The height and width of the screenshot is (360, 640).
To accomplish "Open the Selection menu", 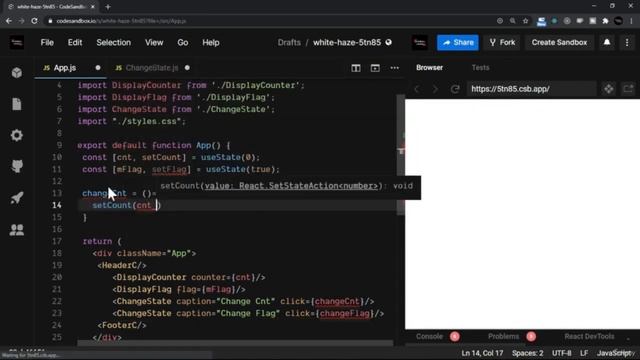I will tap(113, 42).
